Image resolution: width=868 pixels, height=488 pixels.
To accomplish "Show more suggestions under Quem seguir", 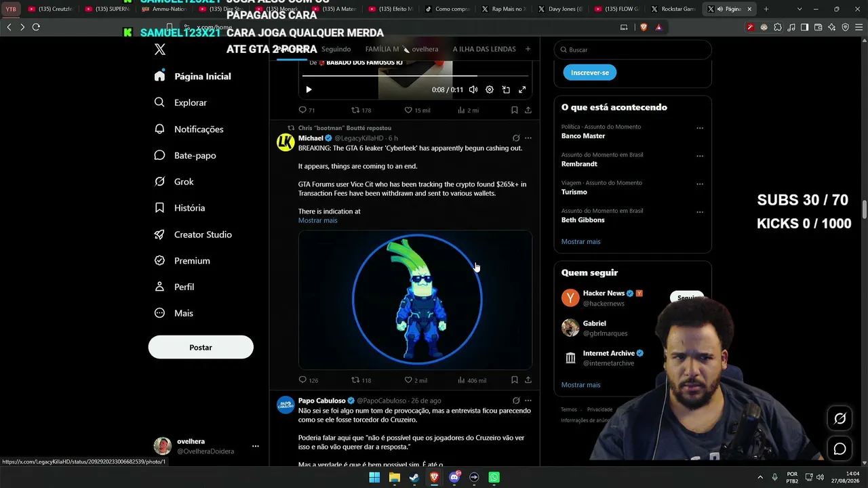I will tap(581, 385).
